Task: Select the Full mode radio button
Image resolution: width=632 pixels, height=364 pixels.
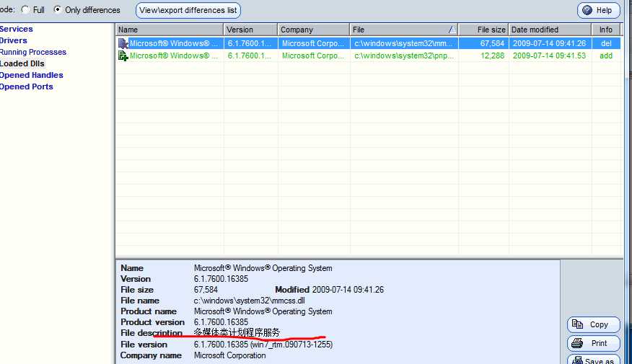Action: [25, 9]
